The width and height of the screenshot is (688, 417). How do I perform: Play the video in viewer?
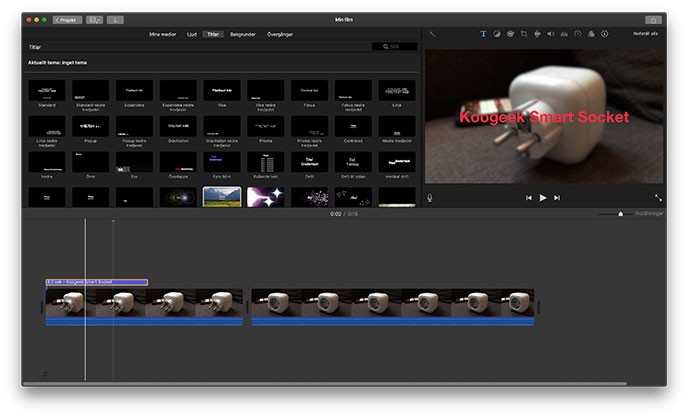543,198
